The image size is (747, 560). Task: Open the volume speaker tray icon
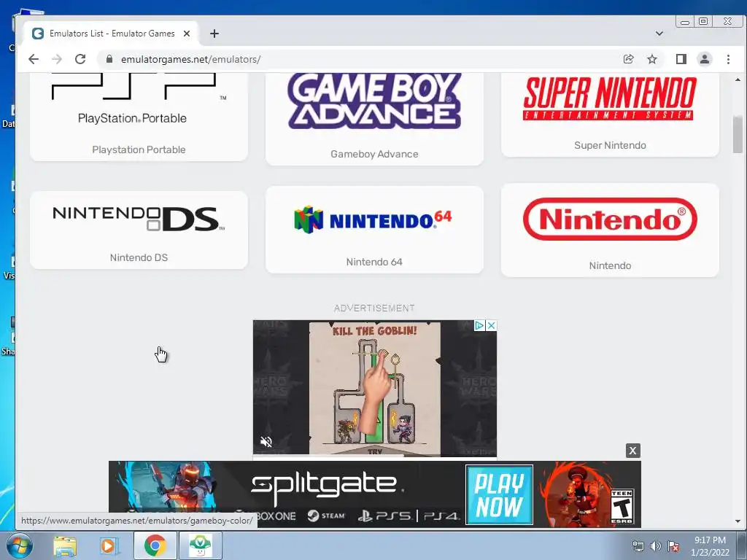click(x=656, y=546)
